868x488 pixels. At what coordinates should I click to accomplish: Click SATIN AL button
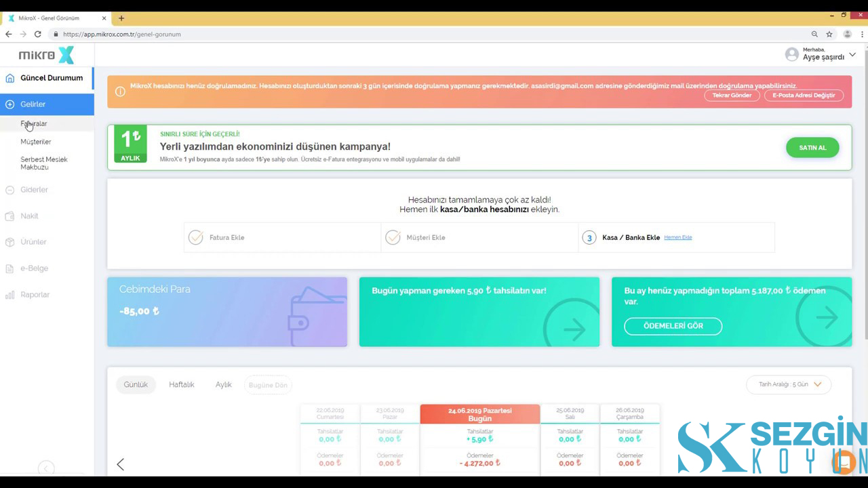pos(812,148)
